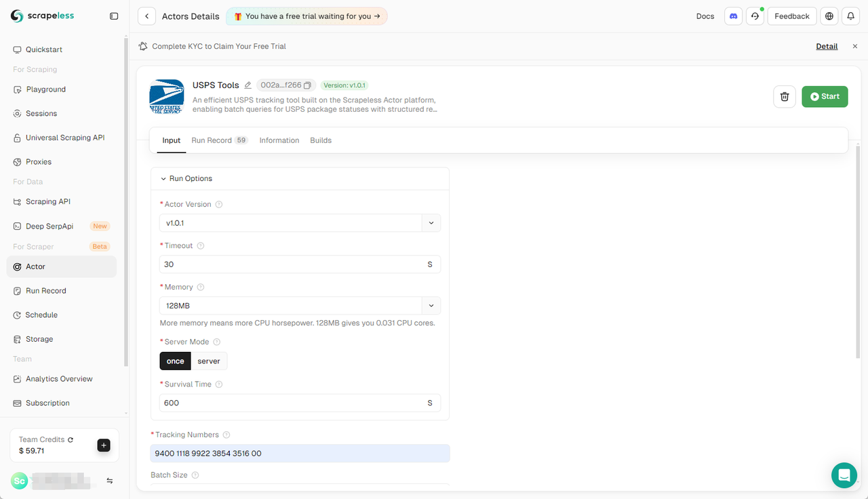Click the Scrapeless logo

(42, 16)
